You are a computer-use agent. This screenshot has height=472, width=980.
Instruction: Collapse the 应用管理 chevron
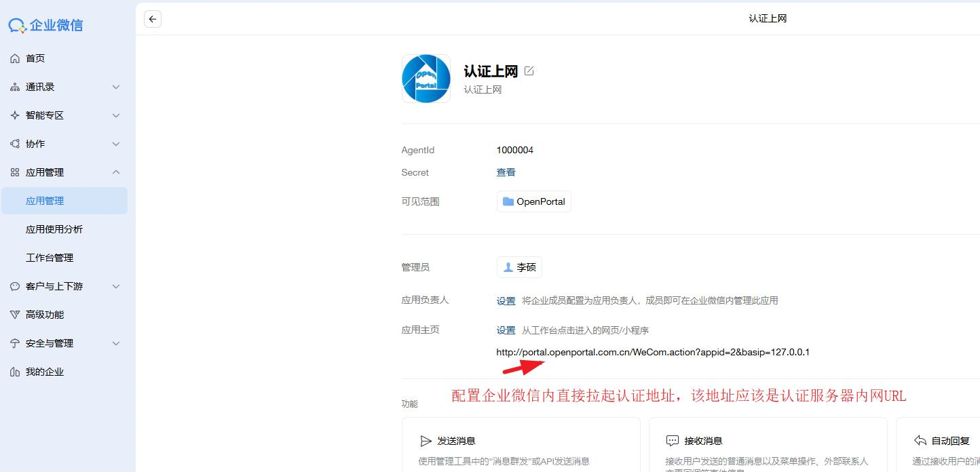[116, 172]
